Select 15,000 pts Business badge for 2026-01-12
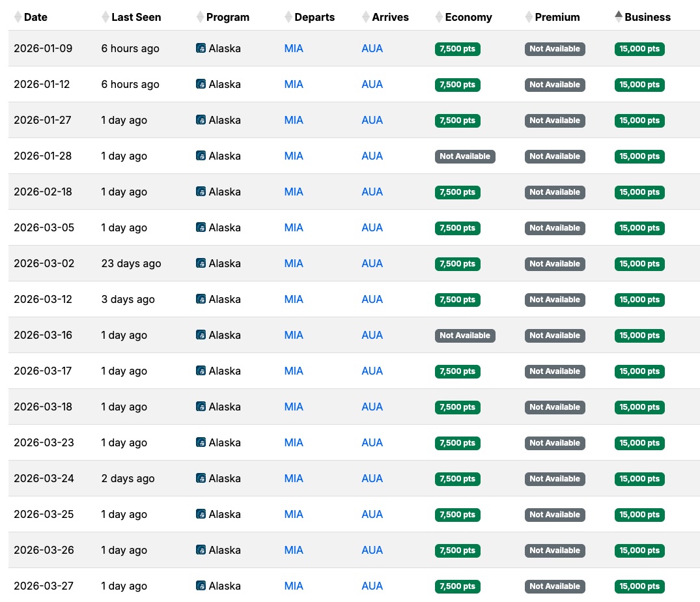 click(x=639, y=85)
